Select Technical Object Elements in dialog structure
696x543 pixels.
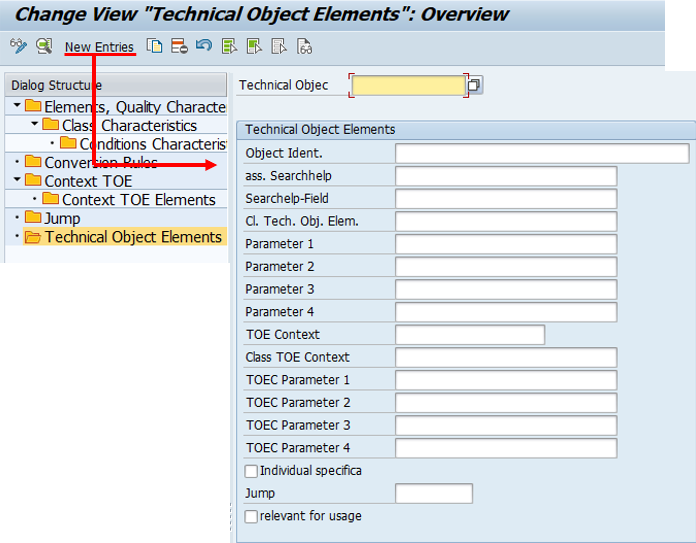point(133,237)
